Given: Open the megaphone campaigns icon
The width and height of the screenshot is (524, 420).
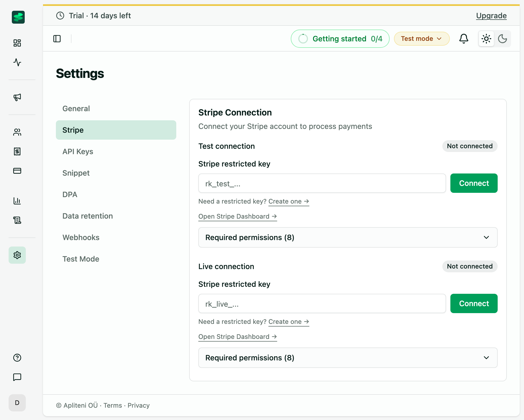Looking at the screenshot, I should tap(17, 97).
